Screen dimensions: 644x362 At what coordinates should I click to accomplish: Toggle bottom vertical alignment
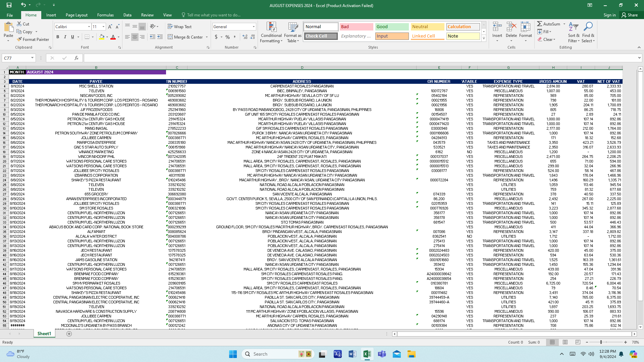coord(142,27)
